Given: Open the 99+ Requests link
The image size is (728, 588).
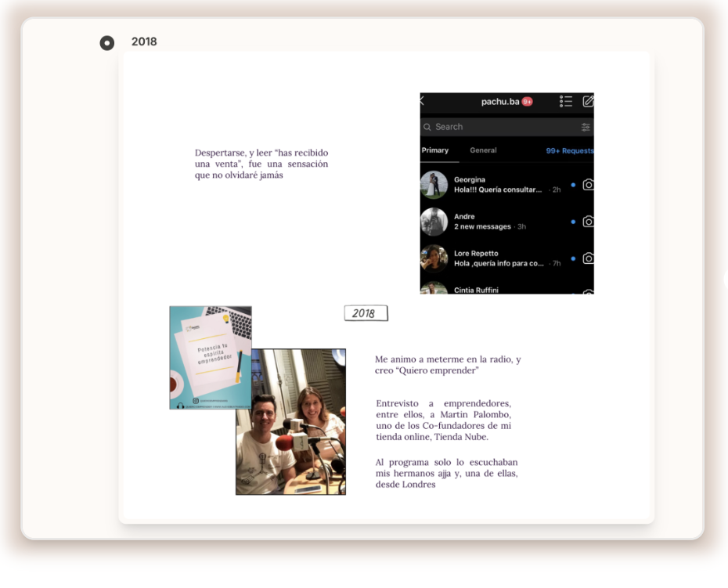Looking at the screenshot, I should pos(569,150).
